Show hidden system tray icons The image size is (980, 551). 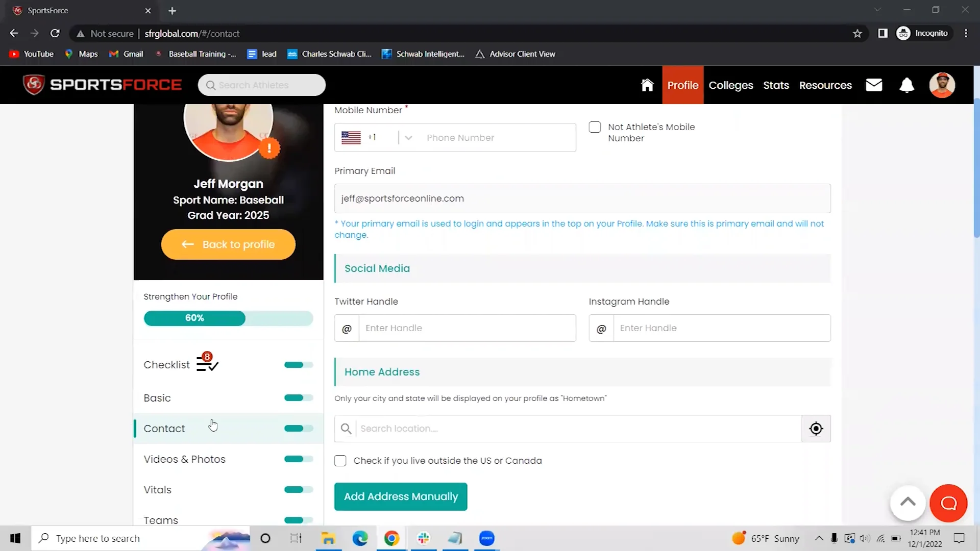tap(819, 538)
